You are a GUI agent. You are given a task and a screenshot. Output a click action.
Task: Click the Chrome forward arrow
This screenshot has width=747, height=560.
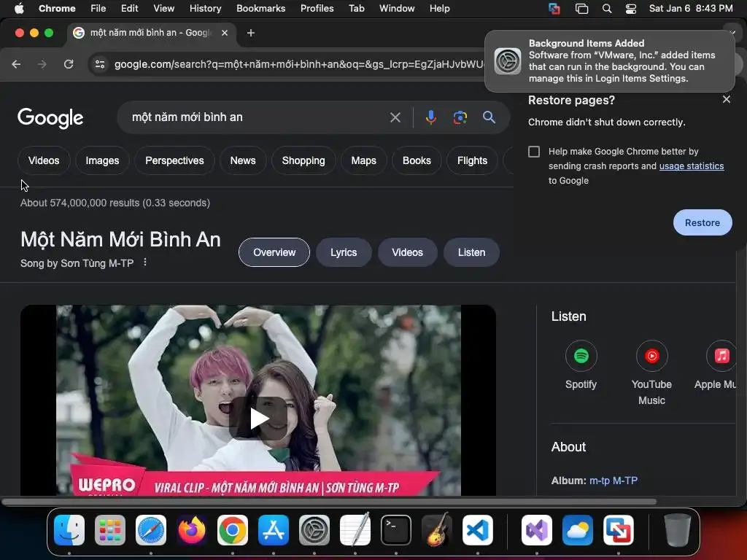[42, 64]
